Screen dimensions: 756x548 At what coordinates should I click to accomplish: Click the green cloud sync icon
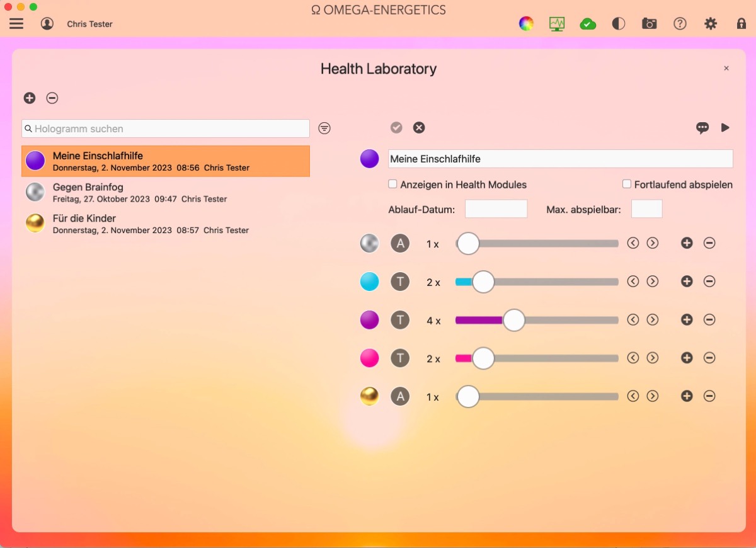tap(588, 24)
